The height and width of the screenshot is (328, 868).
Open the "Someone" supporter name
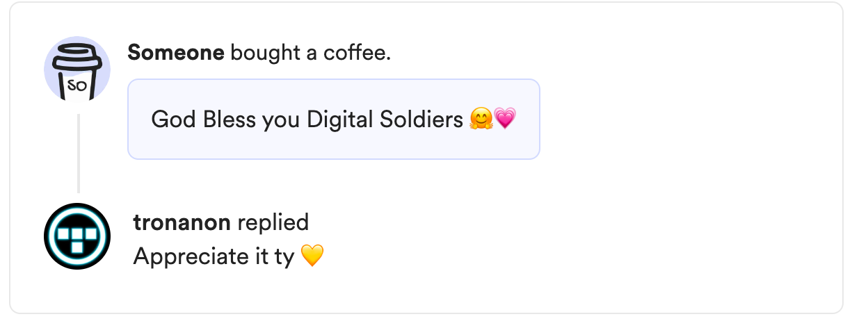[x=176, y=52]
